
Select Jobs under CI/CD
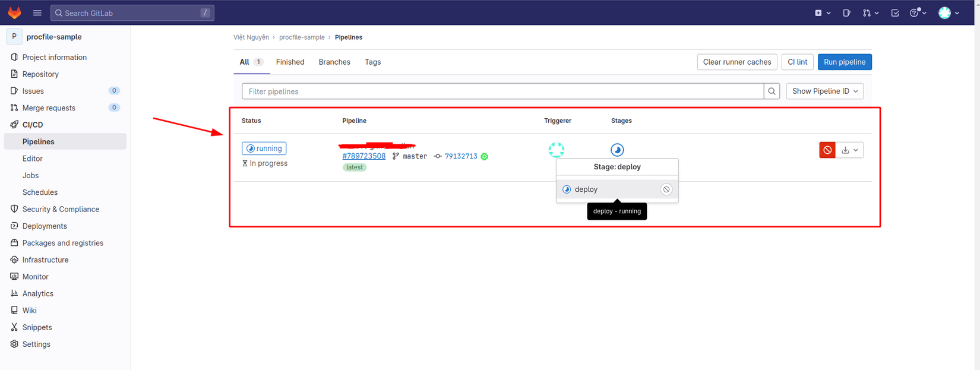(31, 175)
